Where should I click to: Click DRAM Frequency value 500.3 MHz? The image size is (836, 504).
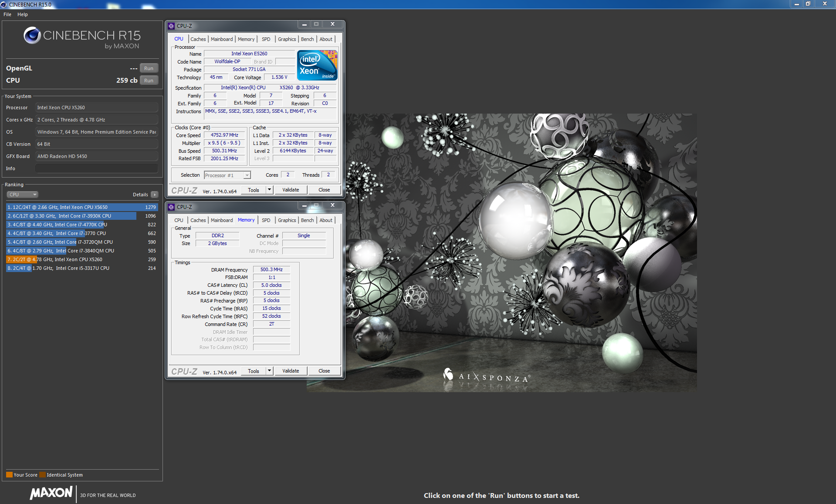[x=271, y=269]
